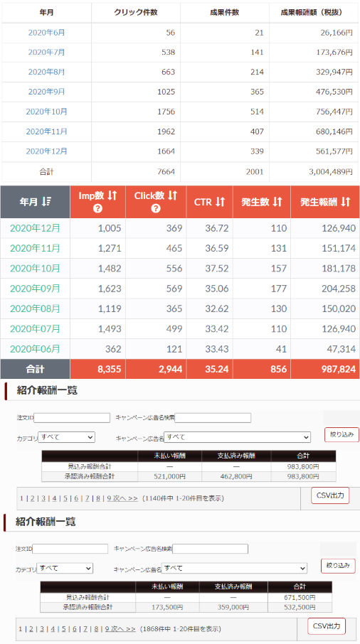Sort the table by CTR arrows
Screen dimensions: 360x644
point(221,202)
